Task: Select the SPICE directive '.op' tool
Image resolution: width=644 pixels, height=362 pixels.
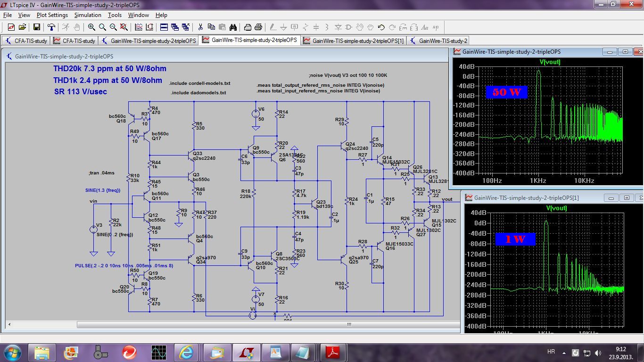Action: click(436, 27)
